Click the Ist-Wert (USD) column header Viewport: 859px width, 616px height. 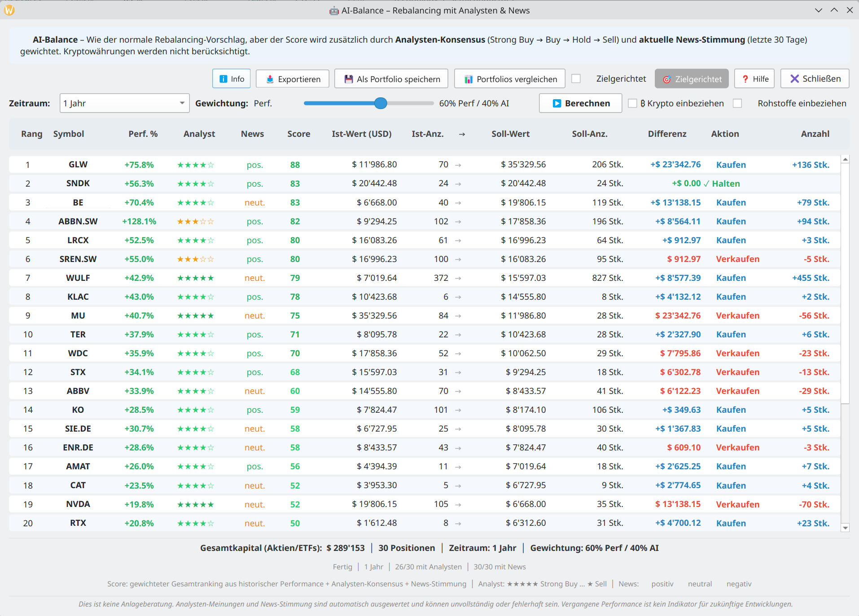point(362,134)
